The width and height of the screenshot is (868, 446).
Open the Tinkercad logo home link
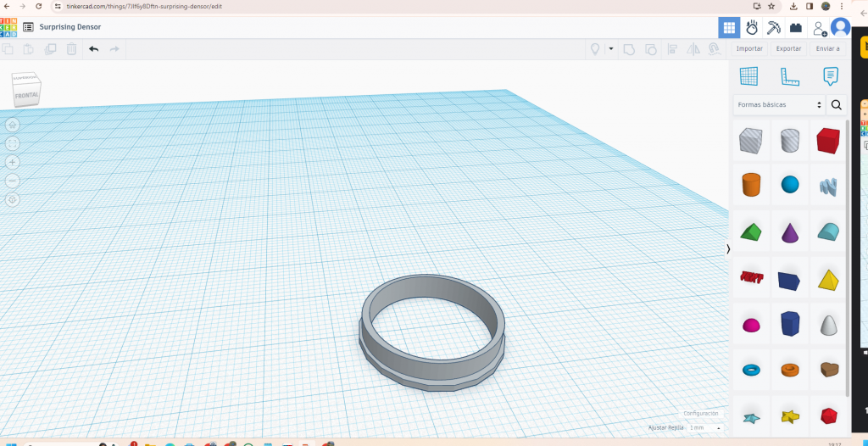tap(9, 27)
